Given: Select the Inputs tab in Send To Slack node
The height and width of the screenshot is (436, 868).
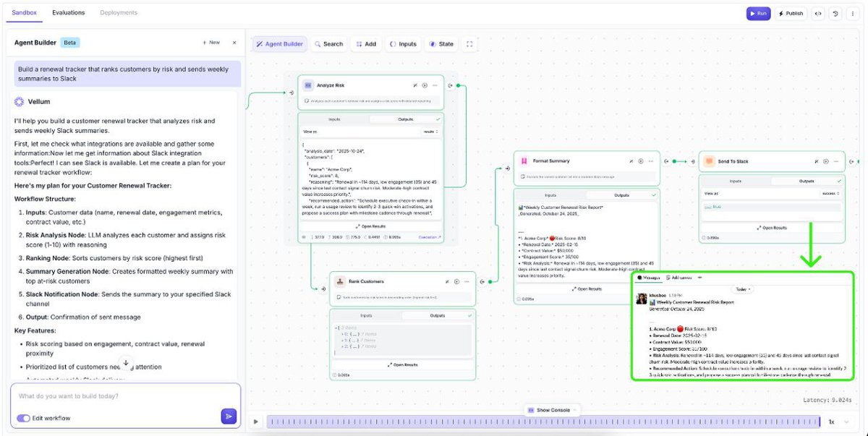Looking at the screenshot, I should click(x=735, y=181).
